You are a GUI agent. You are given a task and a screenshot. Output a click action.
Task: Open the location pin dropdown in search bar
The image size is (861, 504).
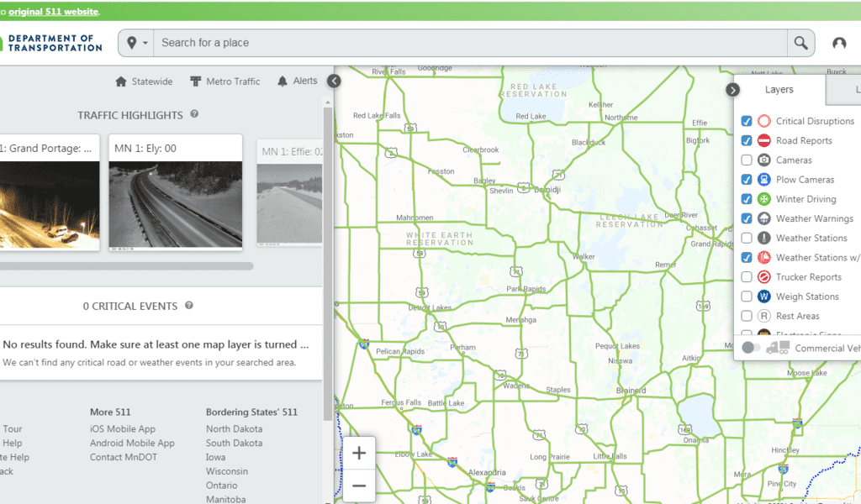138,43
